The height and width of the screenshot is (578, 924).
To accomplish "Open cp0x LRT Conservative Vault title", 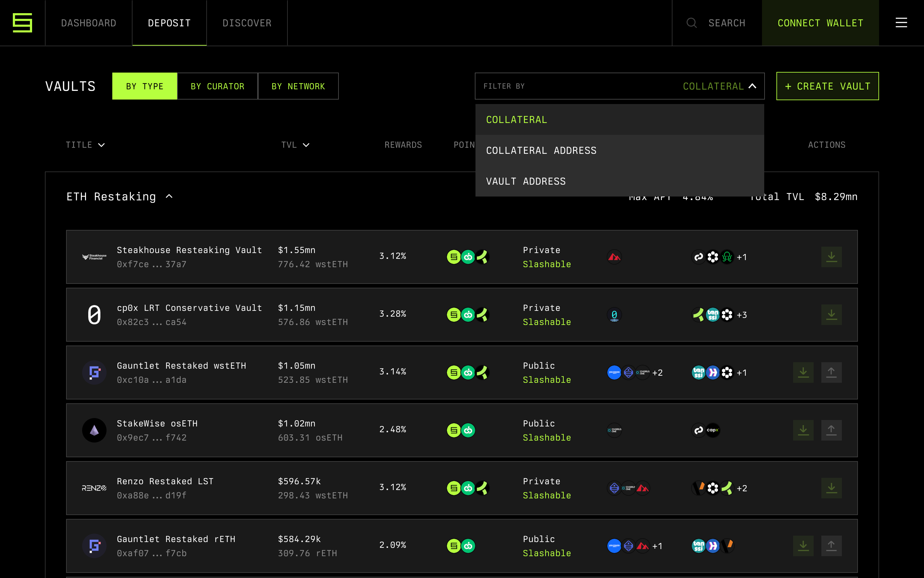I will point(189,308).
